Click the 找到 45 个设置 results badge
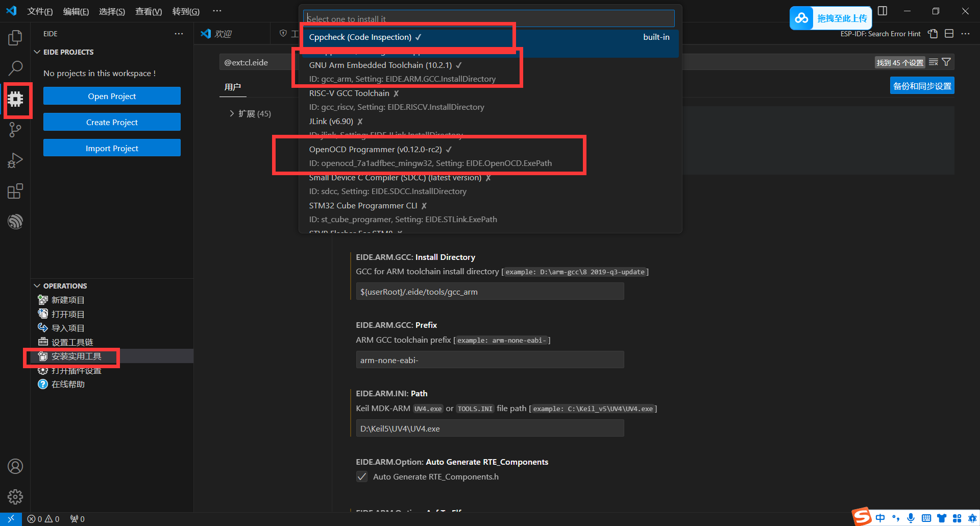Screen dimensions: 980x526 (900, 62)
